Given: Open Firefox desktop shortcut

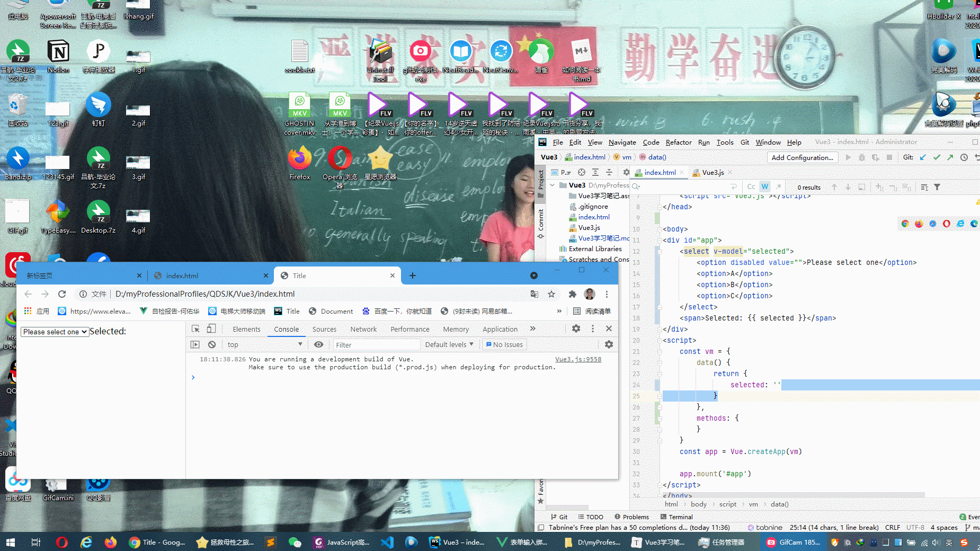Looking at the screenshot, I should tap(300, 163).
